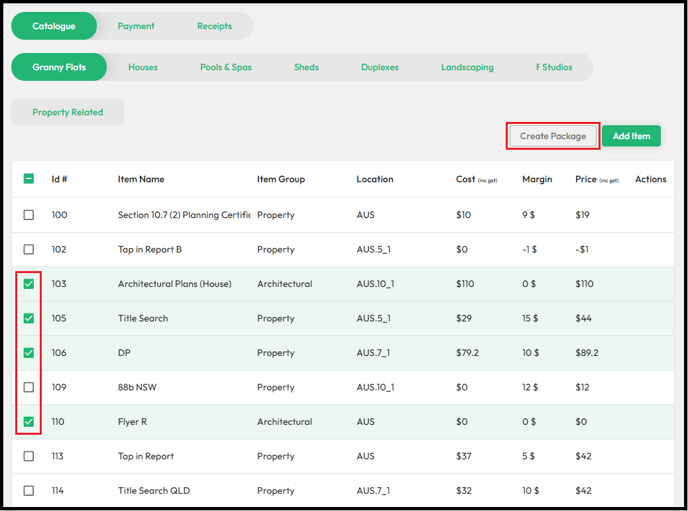The height and width of the screenshot is (511, 688).
Task: Click the -$1 price value
Action: pyautogui.click(x=582, y=249)
